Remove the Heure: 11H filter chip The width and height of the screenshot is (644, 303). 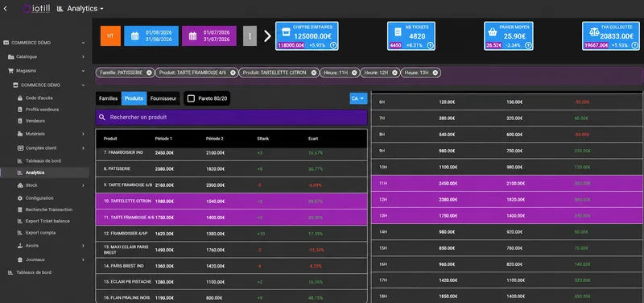(354, 73)
